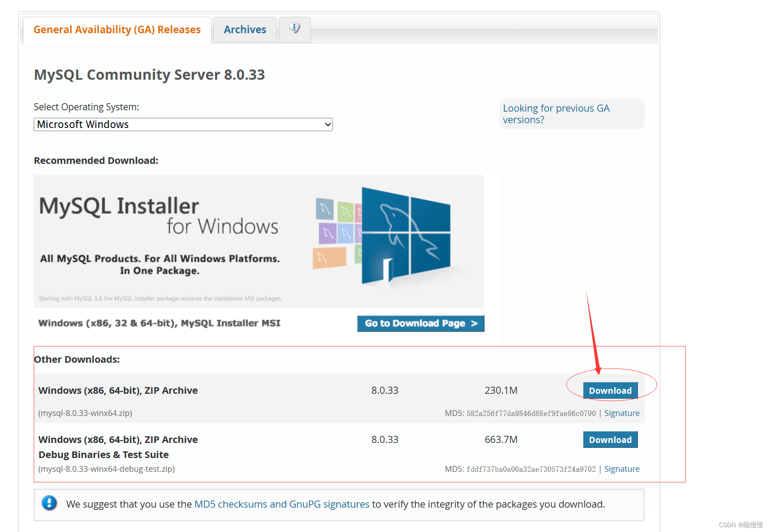Click the MySQL Installer for Windows banner

(259, 241)
